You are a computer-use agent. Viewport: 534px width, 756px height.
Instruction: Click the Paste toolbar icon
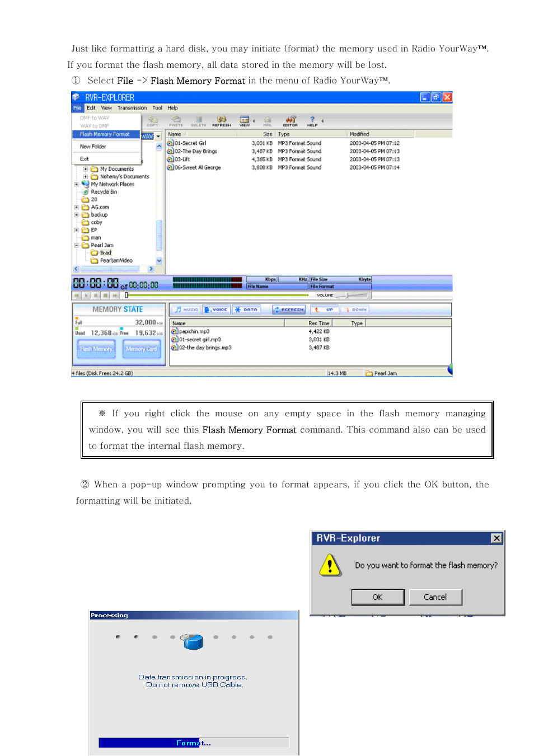coord(176,121)
